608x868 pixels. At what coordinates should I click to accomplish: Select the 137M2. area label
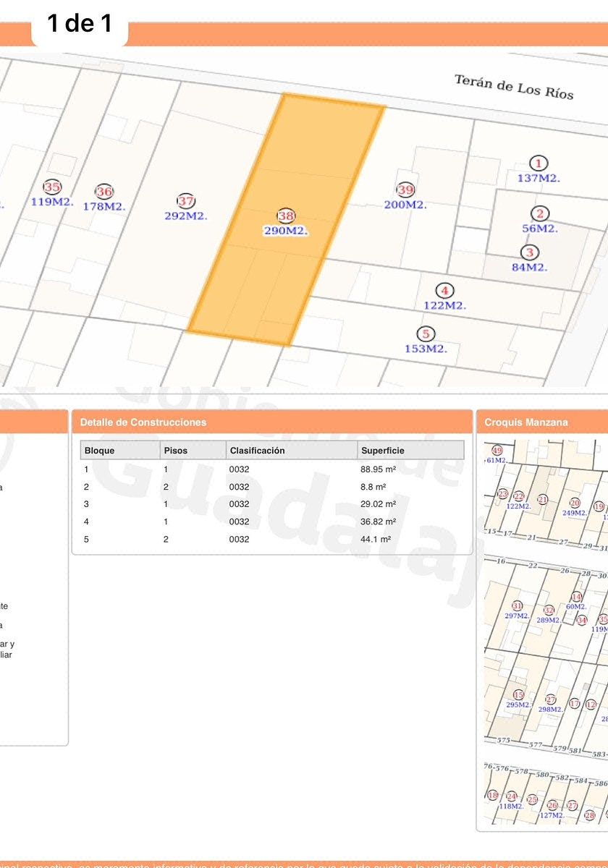tap(539, 178)
